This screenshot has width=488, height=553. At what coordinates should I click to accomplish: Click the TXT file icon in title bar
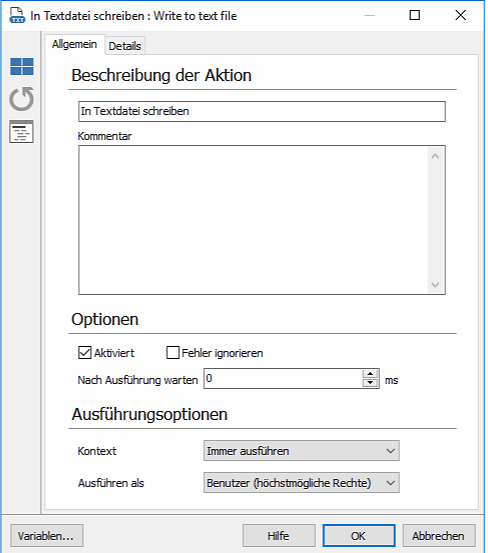[x=17, y=16]
